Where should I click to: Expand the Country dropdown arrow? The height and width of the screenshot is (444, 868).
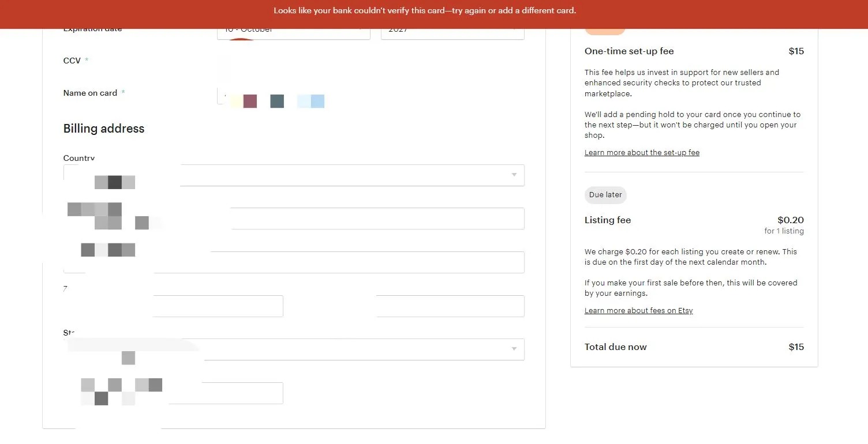coord(514,175)
